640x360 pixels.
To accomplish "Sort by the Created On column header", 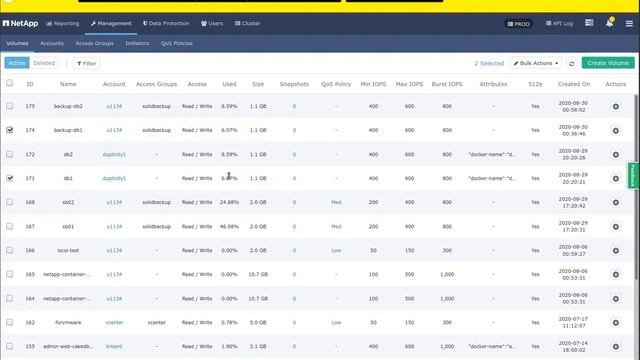I will pyautogui.click(x=573, y=84).
